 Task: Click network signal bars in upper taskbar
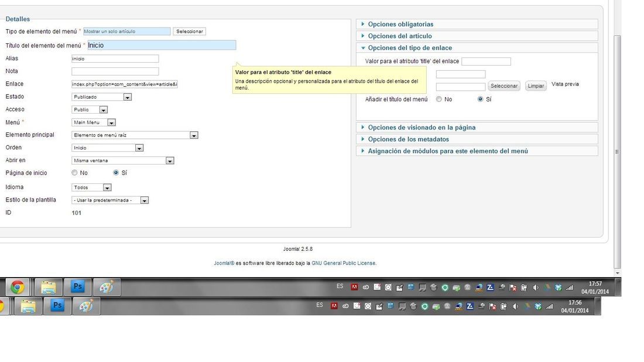[569, 288]
